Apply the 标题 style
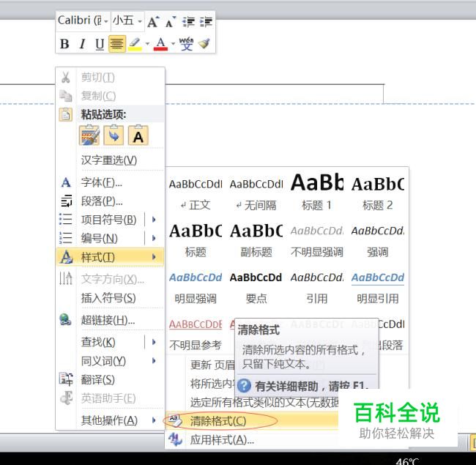 click(x=196, y=240)
